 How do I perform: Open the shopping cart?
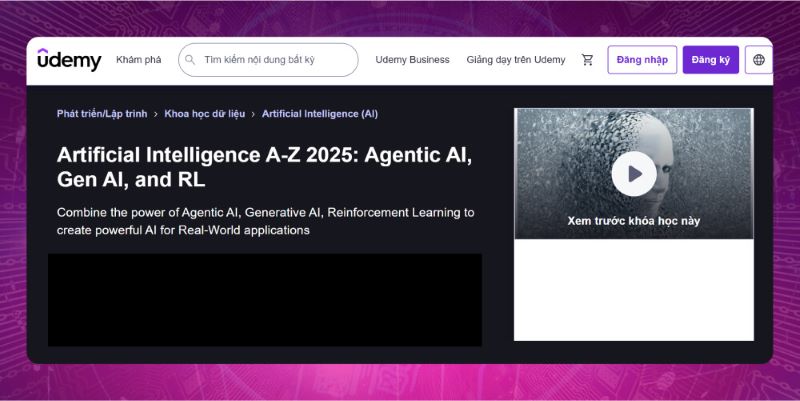[x=587, y=60]
